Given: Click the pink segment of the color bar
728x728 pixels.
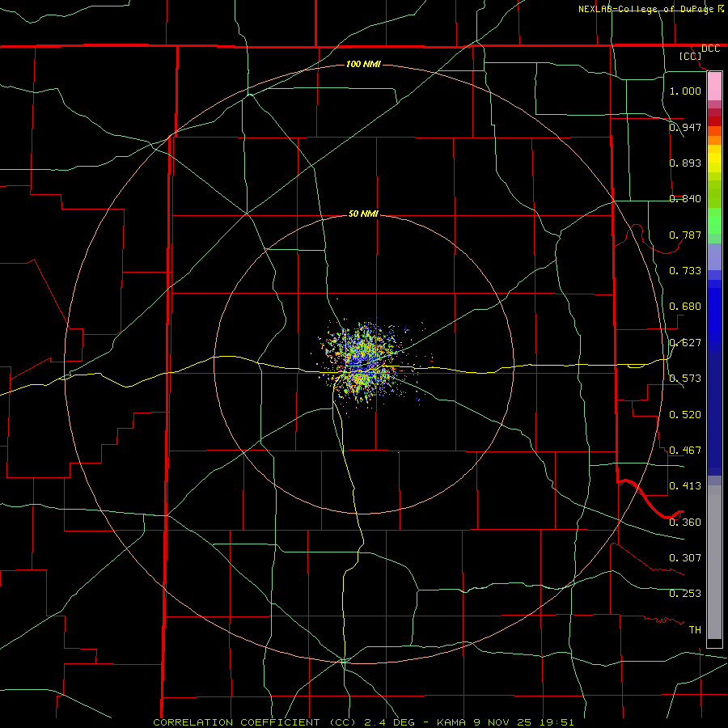Looking at the screenshot, I should [x=714, y=86].
